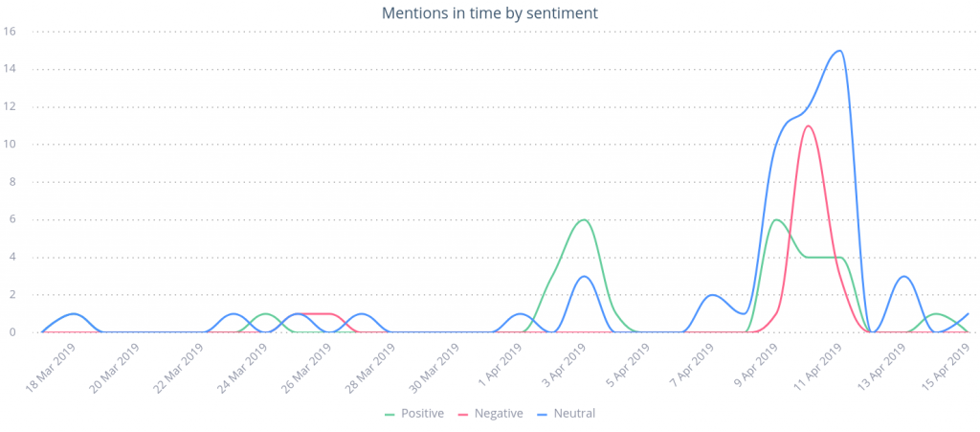Screen dimensions: 980x432
Task: Toggle the Positive series in legend
Action: click(x=422, y=413)
